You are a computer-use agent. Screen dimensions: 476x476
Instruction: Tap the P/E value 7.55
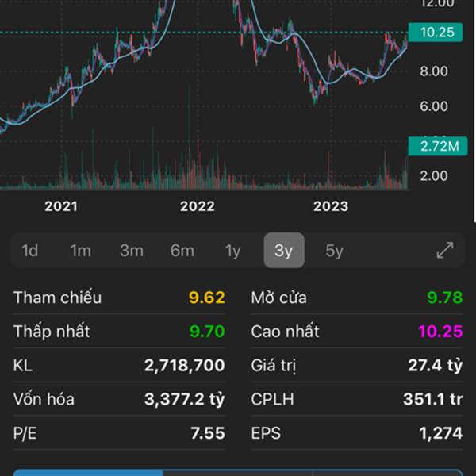tap(208, 433)
